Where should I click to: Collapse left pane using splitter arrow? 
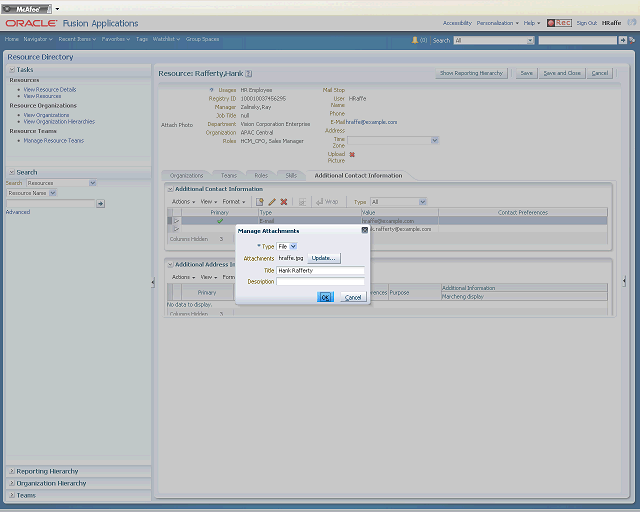click(x=153, y=282)
